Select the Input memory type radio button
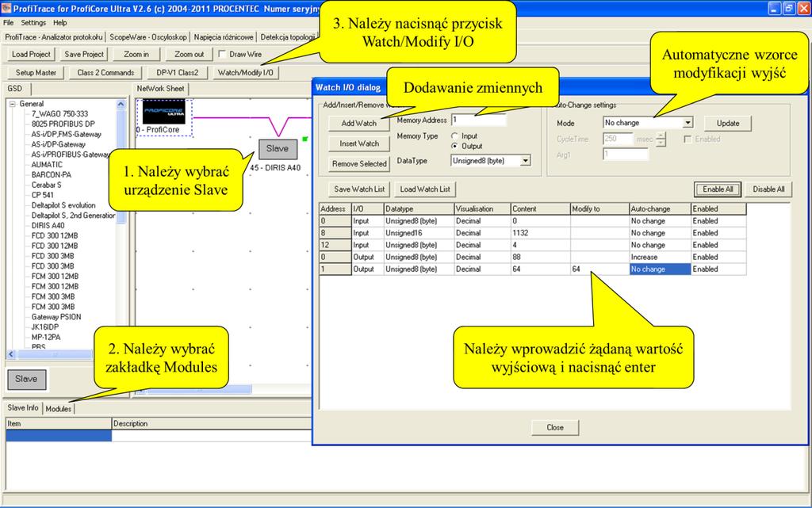 tap(454, 136)
